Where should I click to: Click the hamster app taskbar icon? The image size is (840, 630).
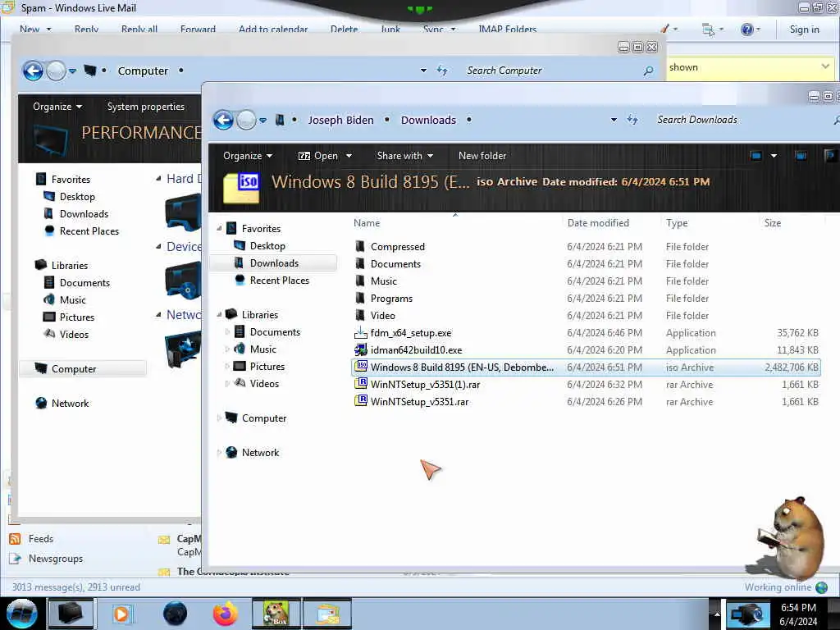276,614
